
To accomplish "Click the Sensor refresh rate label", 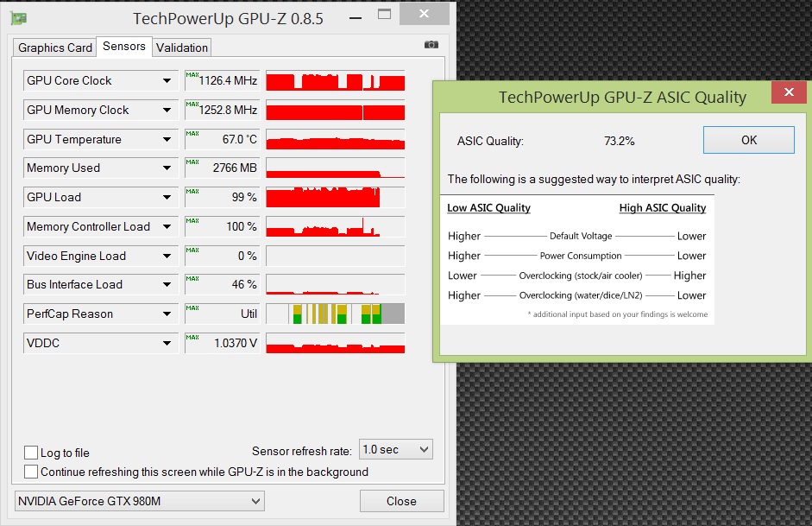I will tap(301, 452).
